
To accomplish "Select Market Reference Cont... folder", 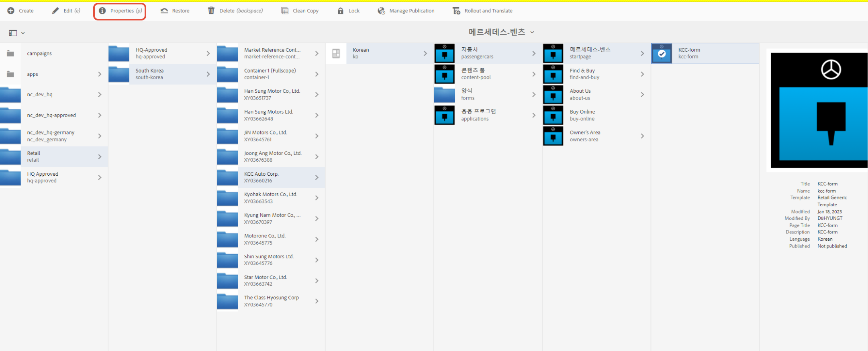I will [271, 53].
